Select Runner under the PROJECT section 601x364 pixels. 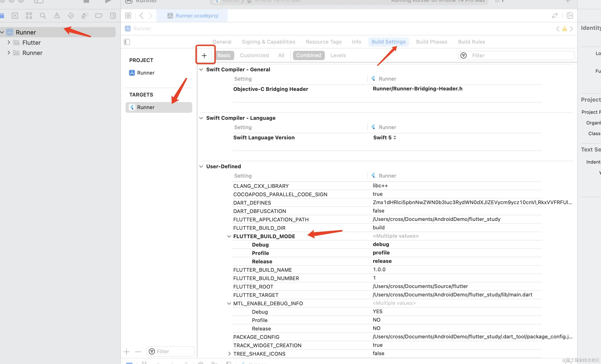click(146, 73)
